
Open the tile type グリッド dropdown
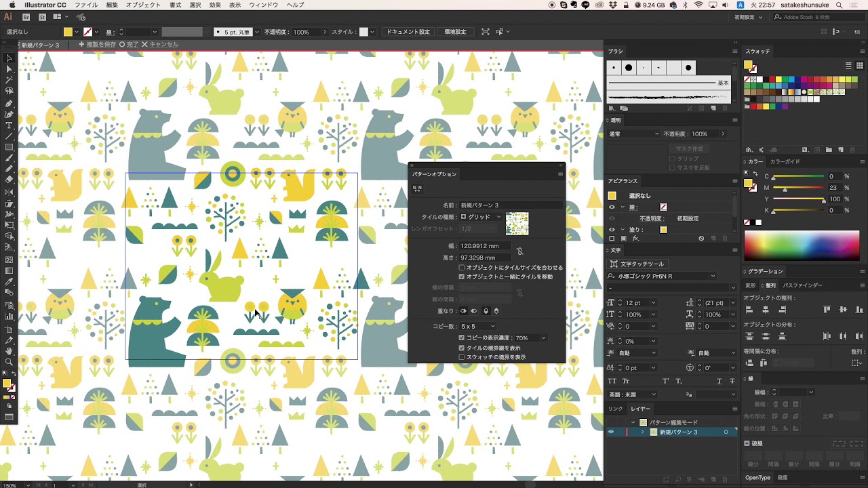pos(481,217)
